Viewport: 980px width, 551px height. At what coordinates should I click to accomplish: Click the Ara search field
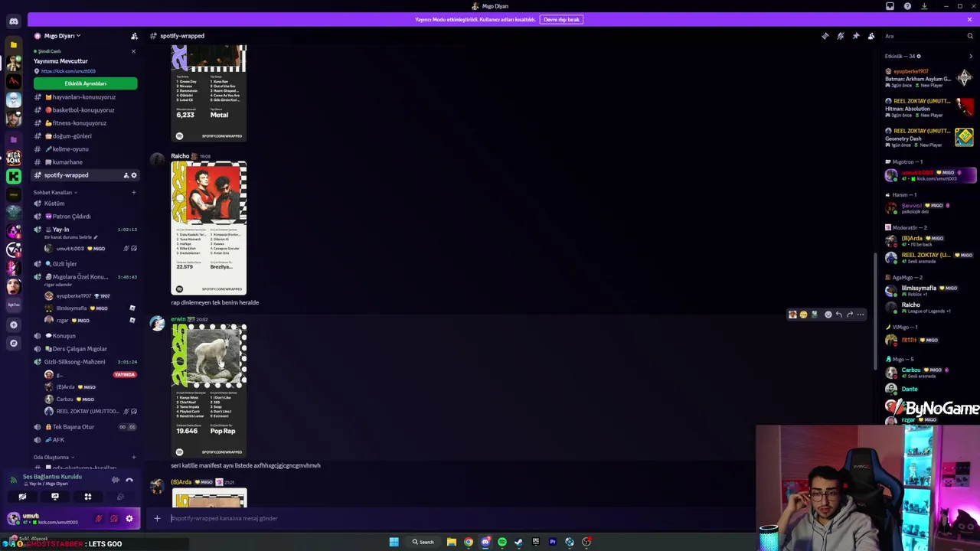[928, 36]
